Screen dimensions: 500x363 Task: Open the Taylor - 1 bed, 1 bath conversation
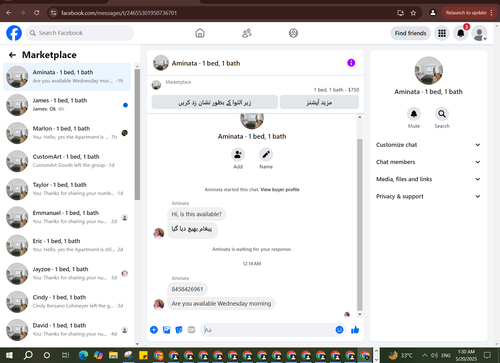(67, 189)
